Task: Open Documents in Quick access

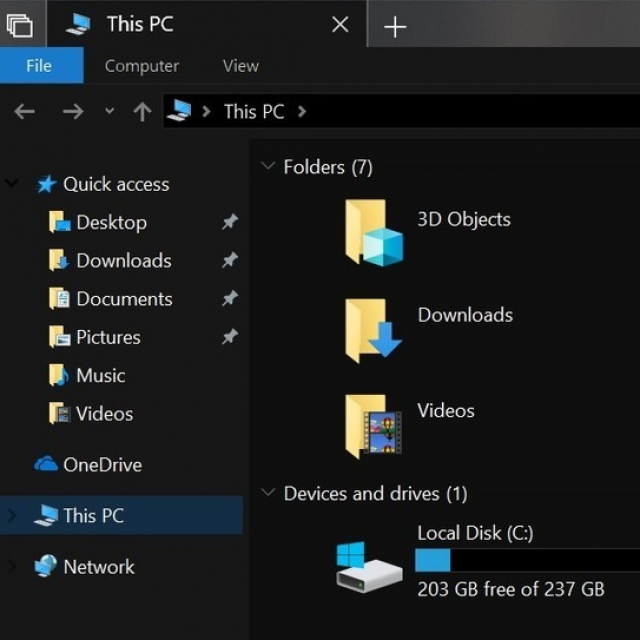Action: [x=124, y=299]
